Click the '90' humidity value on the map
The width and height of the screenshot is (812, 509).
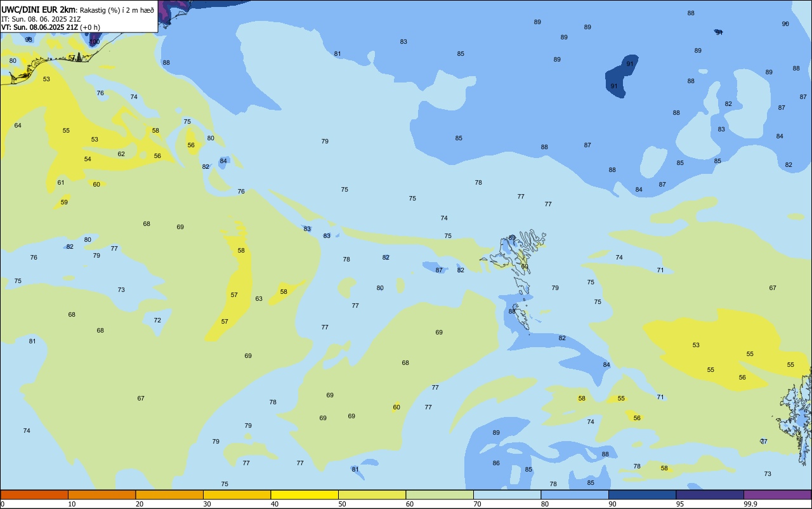[785, 23]
